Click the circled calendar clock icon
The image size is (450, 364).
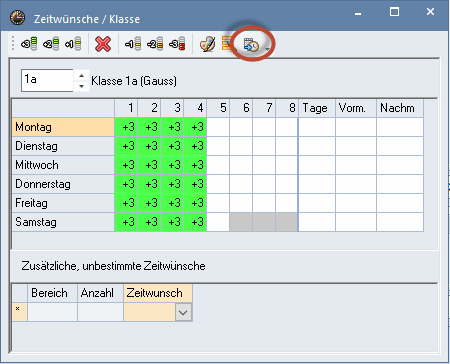pyautogui.click(x=251, y=45)
